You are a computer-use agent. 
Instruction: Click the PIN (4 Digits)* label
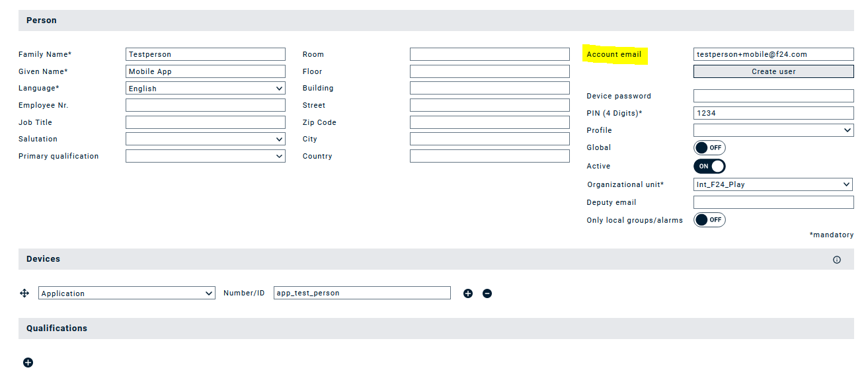(614, 113)
